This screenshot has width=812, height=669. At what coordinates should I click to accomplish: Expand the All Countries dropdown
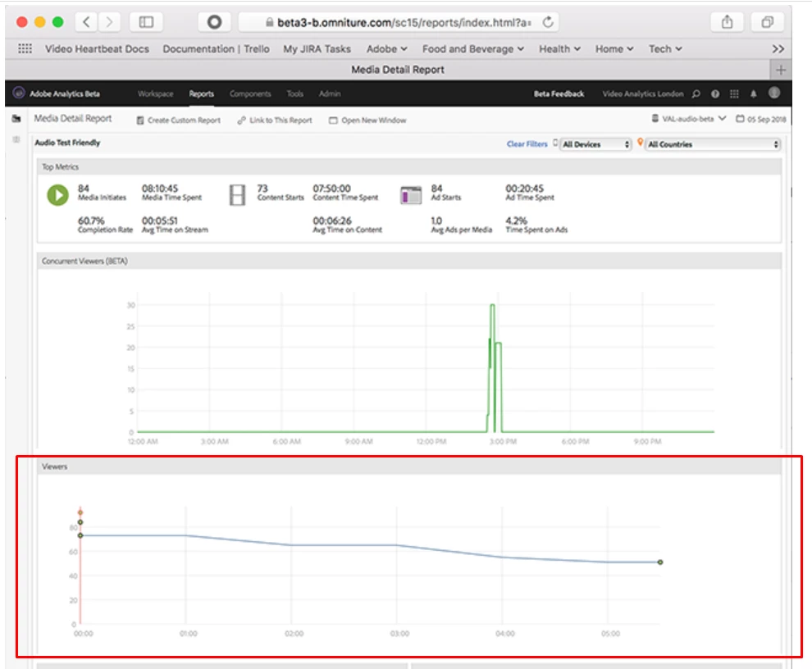click(713, 144)
